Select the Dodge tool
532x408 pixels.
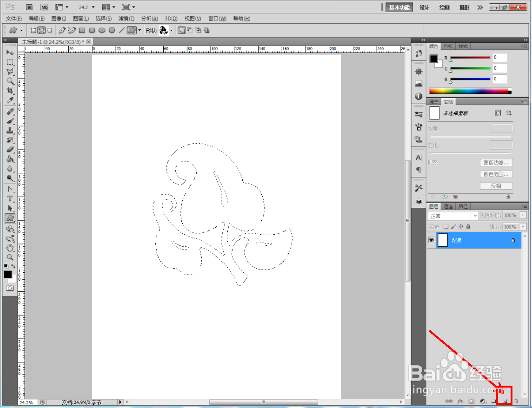click(x=10, y=178)
